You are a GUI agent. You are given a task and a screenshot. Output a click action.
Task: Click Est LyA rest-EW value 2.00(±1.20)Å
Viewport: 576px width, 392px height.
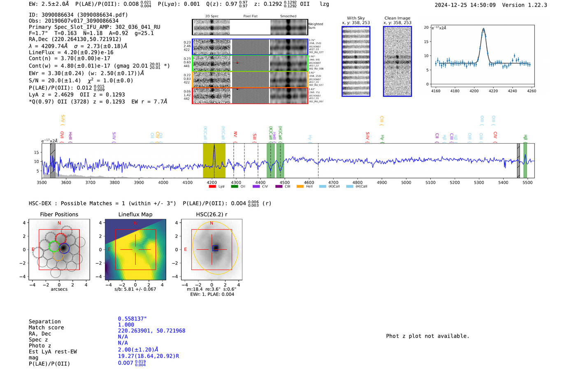click(x=138, y=350)
